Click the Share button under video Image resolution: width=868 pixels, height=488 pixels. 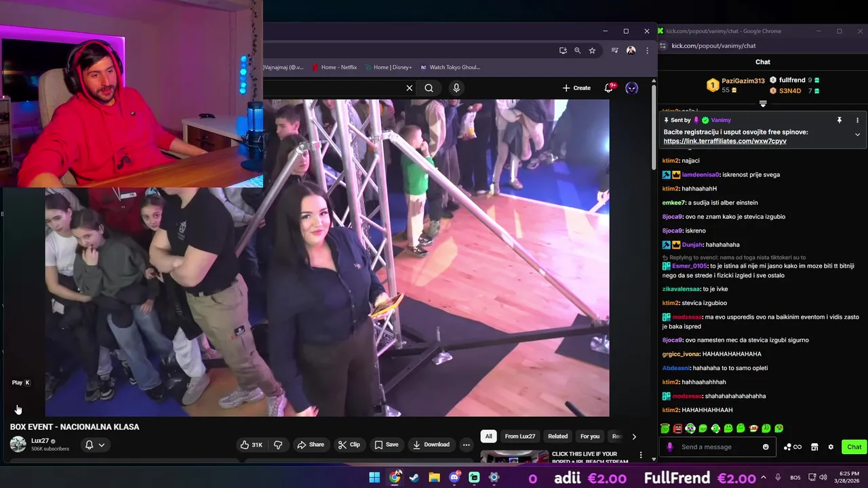tap(311, 445)
